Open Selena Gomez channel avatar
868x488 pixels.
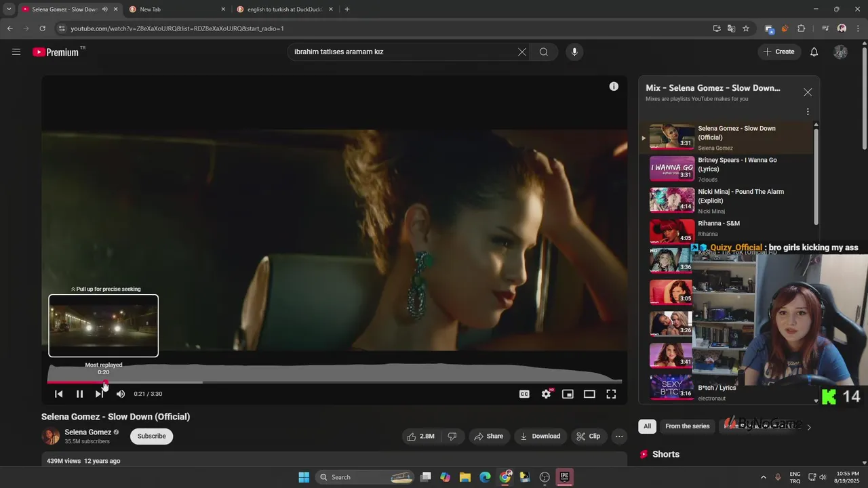51,436
